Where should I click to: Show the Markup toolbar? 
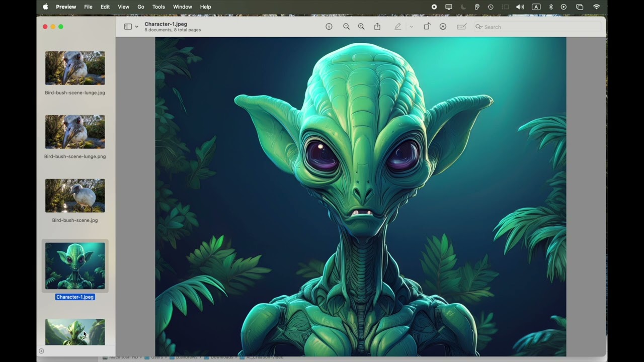[443, 27]
